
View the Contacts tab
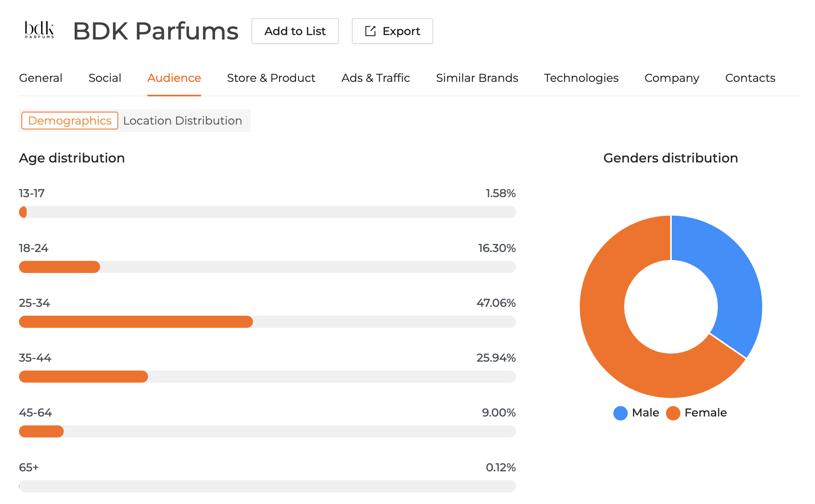(750, 78)
